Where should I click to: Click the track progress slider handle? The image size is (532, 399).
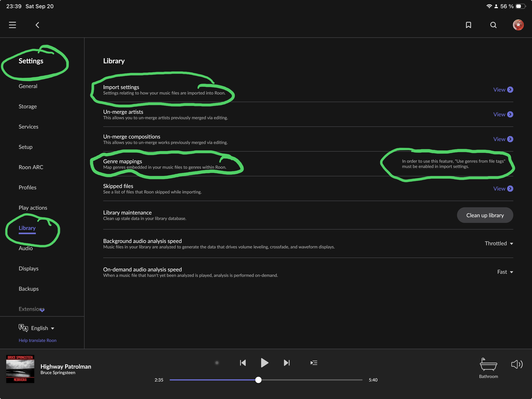[x=258, y=380]
